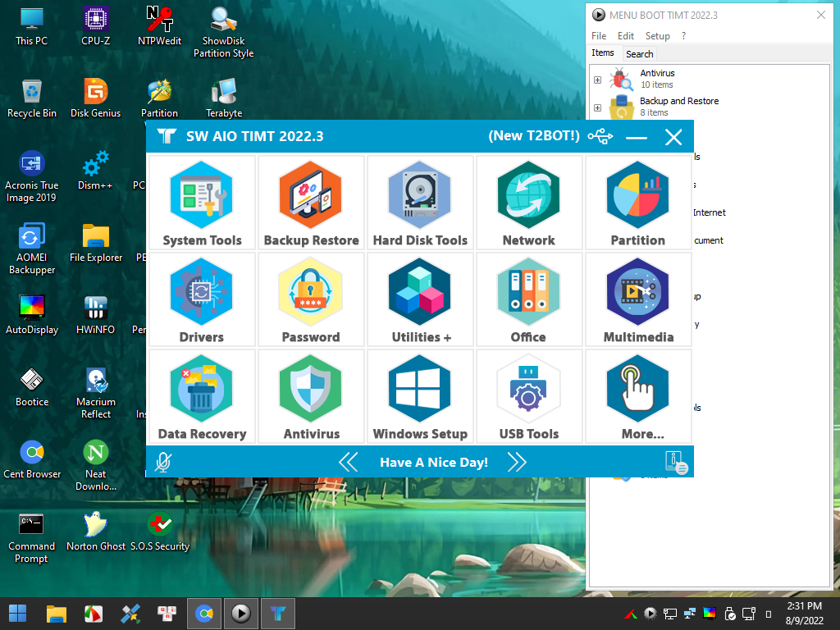Open Multimedia category tile
Viewport: 840px width, 630px height.
tap(638, 299)
